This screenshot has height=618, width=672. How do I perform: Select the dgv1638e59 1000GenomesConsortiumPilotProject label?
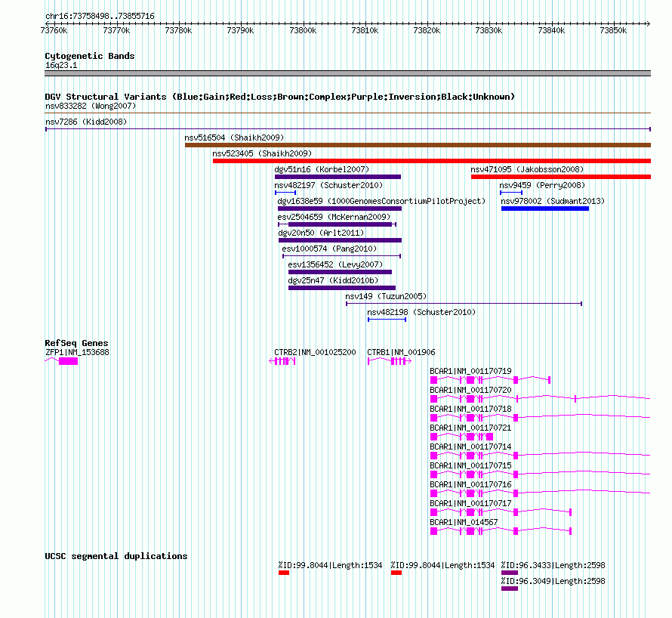click(x=381, y=201)
